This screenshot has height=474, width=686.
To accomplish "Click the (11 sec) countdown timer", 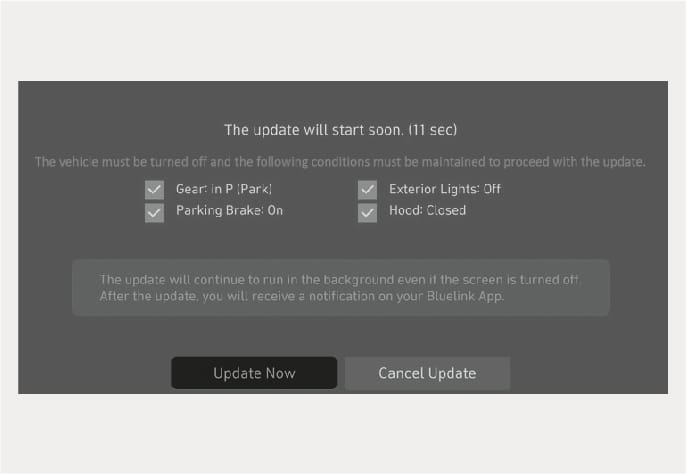I will pos(433,130).
